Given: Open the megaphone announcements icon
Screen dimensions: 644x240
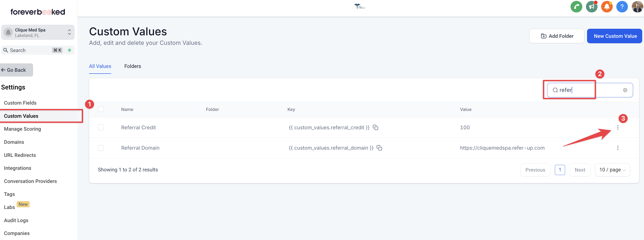Looking at the screenshot, I should pos(591,7).
